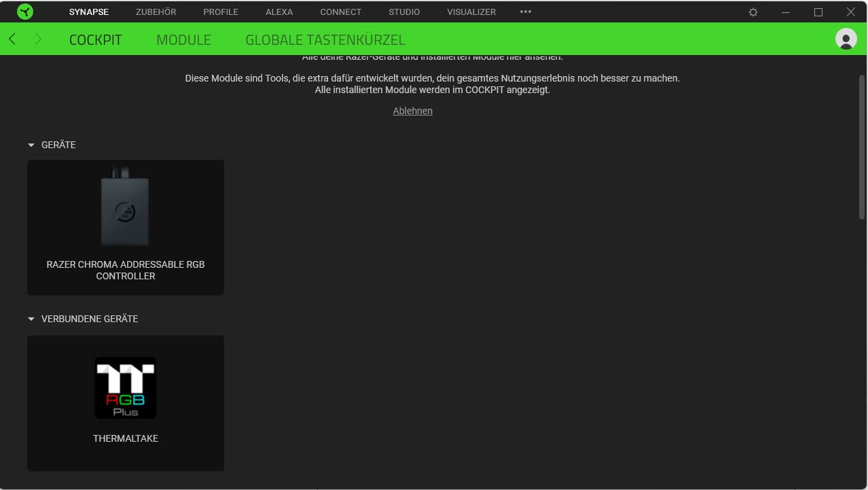The width and height of the screenshot is (868, 490).
Task: Collapse the GERÄTE section arrow
Action: pos(31,145)
